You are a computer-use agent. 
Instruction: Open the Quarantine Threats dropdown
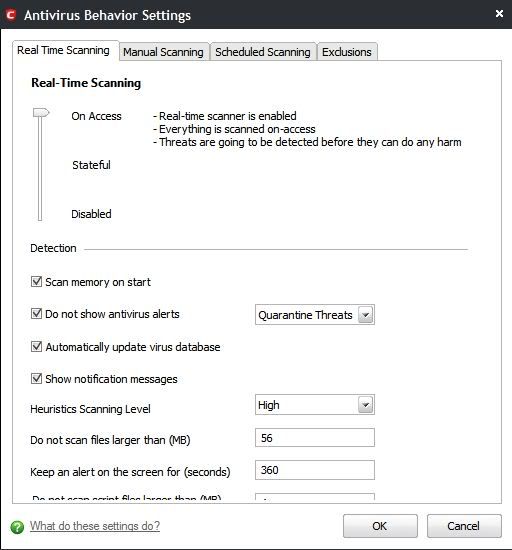(315, 315)
